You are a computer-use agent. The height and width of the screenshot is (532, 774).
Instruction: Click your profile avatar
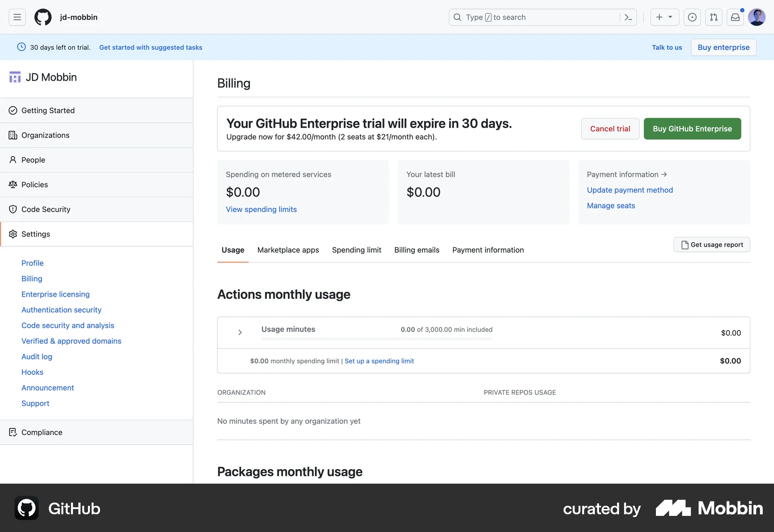click(x=757, y=17)
